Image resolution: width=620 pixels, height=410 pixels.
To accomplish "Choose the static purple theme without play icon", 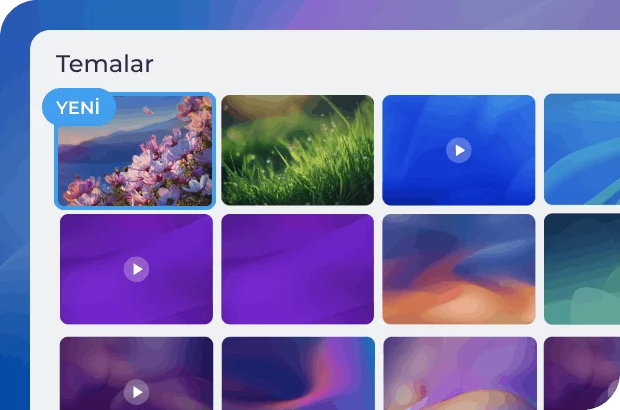I will 297,269.
